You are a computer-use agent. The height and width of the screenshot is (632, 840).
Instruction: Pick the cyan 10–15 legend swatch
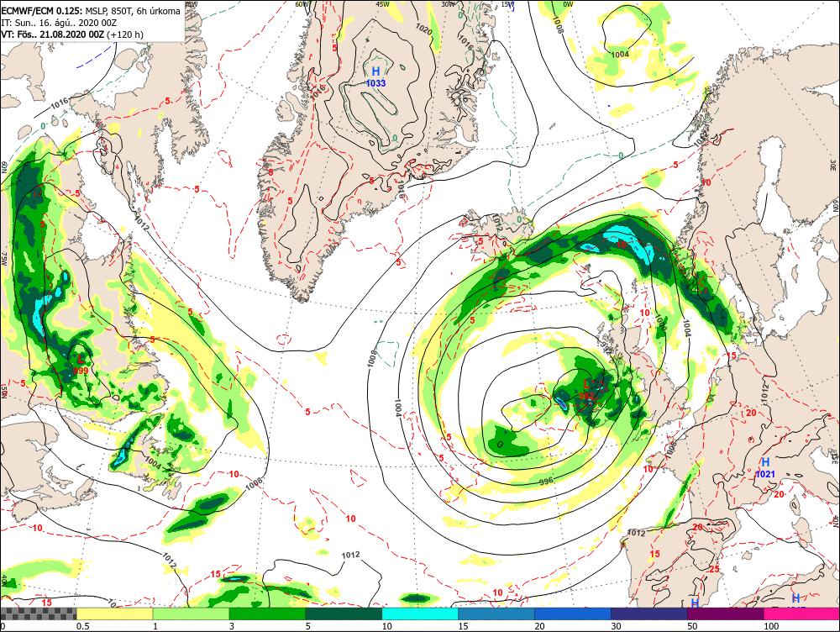click(420, 614)
